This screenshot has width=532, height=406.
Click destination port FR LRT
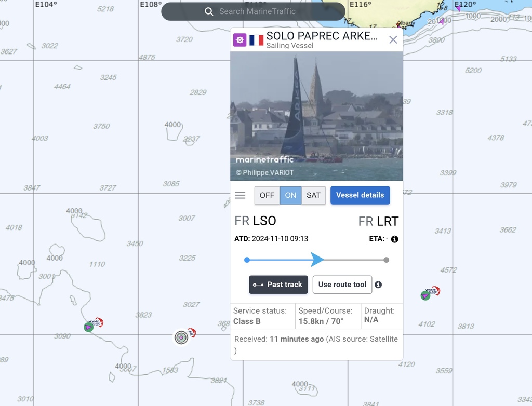pos(378,222)
